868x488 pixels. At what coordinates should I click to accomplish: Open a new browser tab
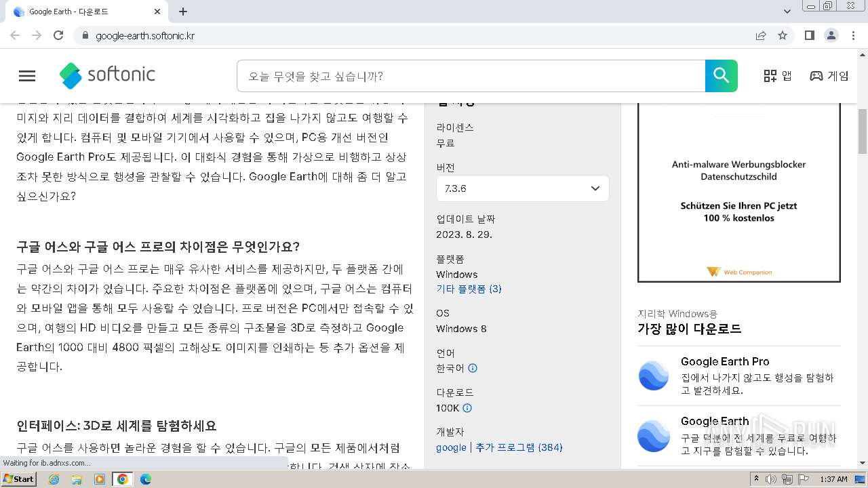pyautogui.click(x=183, y=12)
